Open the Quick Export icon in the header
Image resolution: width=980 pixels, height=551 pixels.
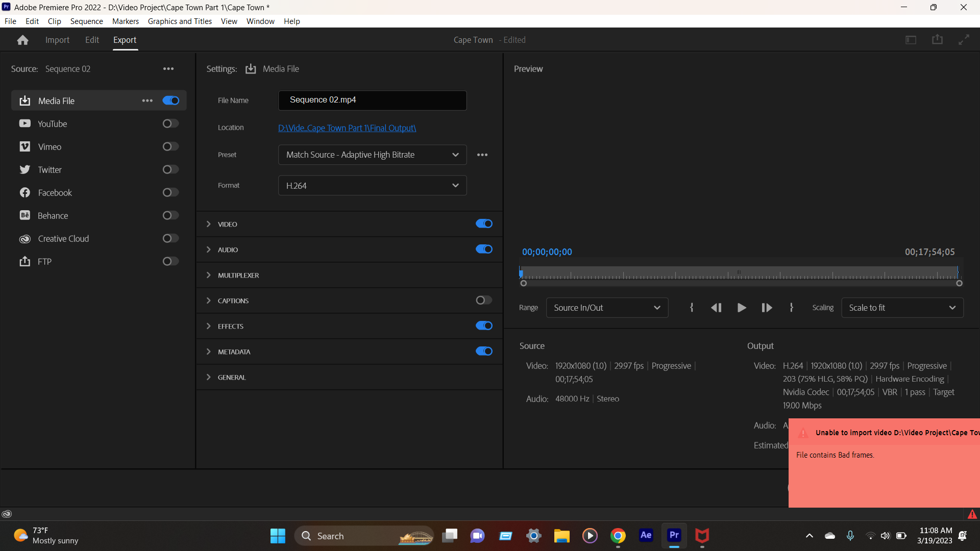tap(938, 39)
